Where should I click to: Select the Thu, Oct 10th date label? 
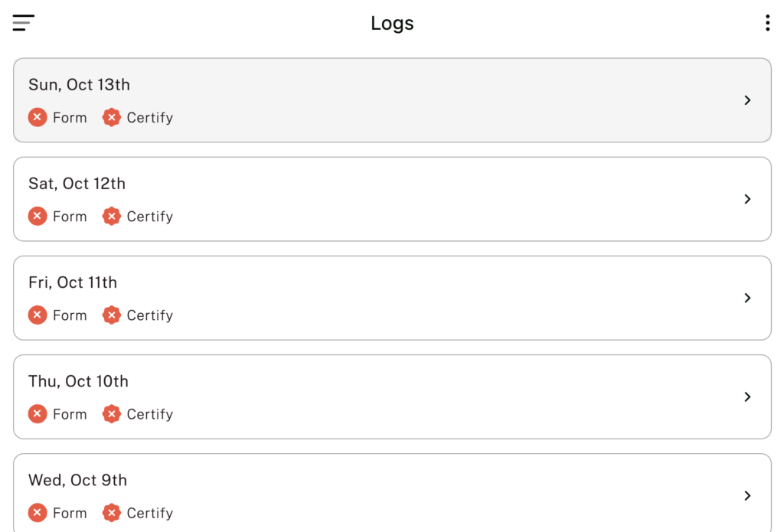tap(78, 381)
